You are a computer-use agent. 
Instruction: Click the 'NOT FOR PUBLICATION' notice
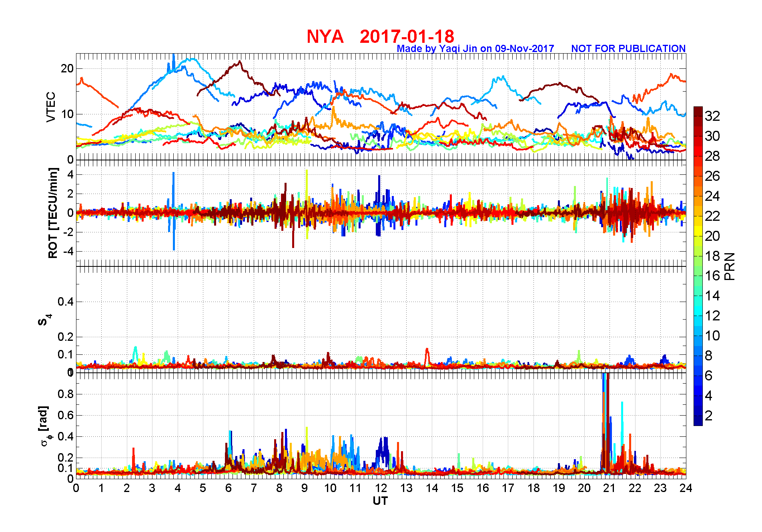coord(628,49)
